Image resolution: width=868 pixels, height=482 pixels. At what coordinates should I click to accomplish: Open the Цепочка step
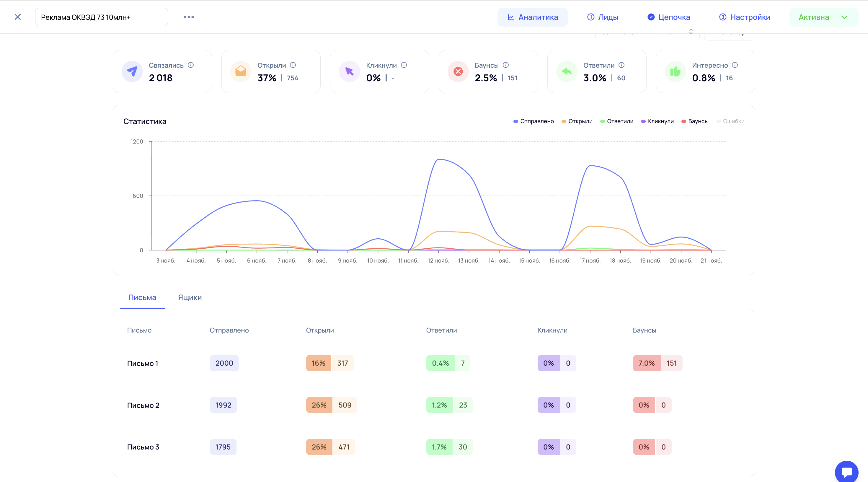669,17
